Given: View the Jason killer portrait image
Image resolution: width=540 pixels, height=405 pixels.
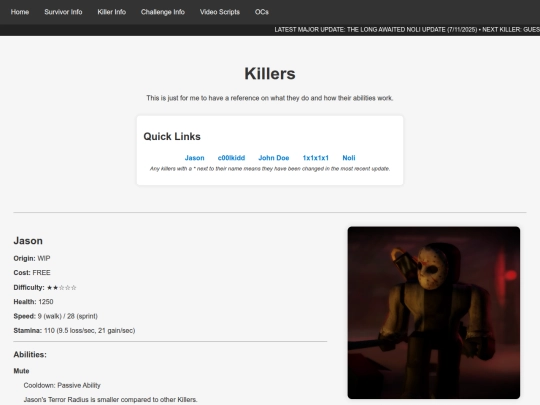Looking at the screenshot, I should (434, 313).
